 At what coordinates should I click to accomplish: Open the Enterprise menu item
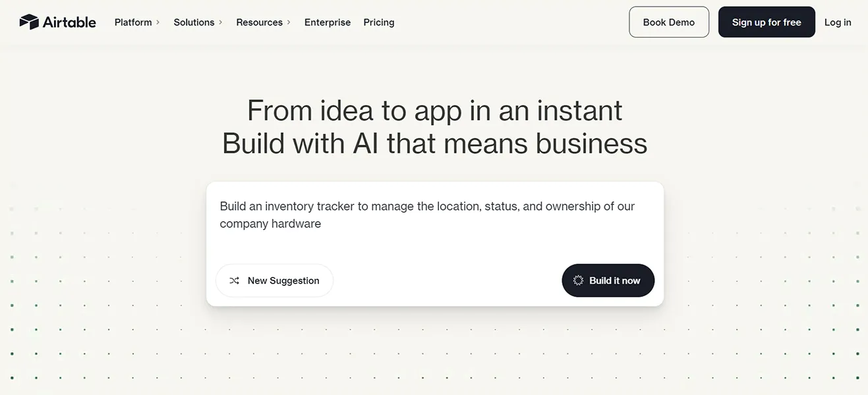tap(327, 22)
